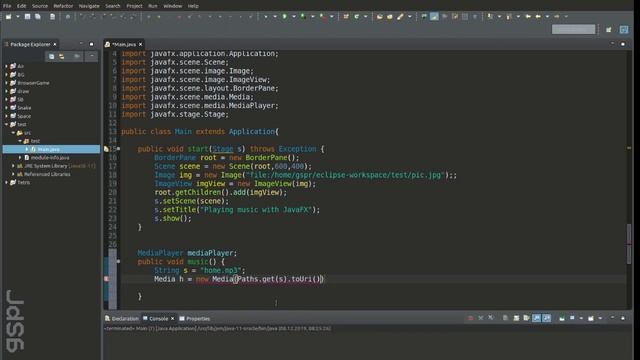Open the File menu
Screen dimensions: 640x360
[x=7, y=6]
